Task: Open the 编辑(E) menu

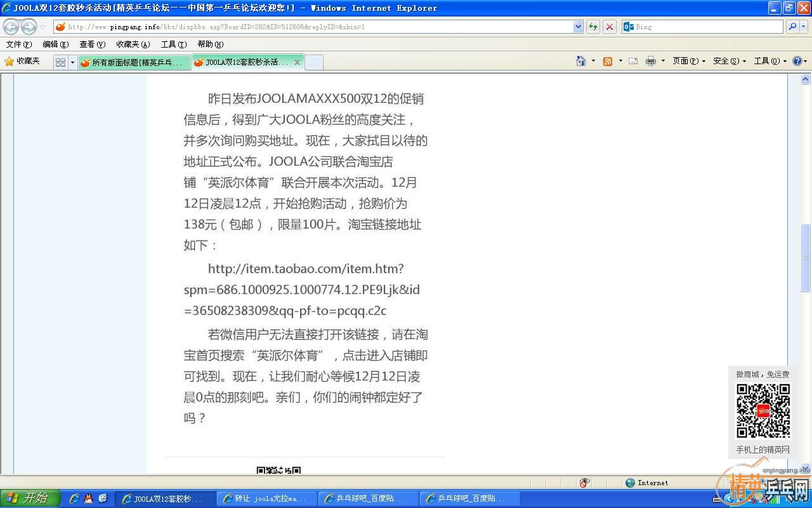Action: 55,44
